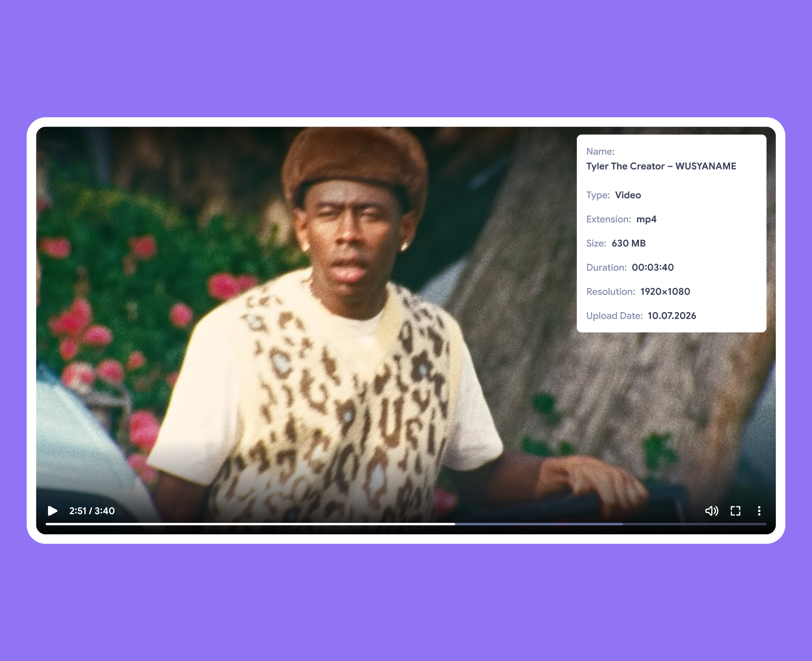Click the Type: label
This screenshot has width=812, height=661.
coord(598,195)
